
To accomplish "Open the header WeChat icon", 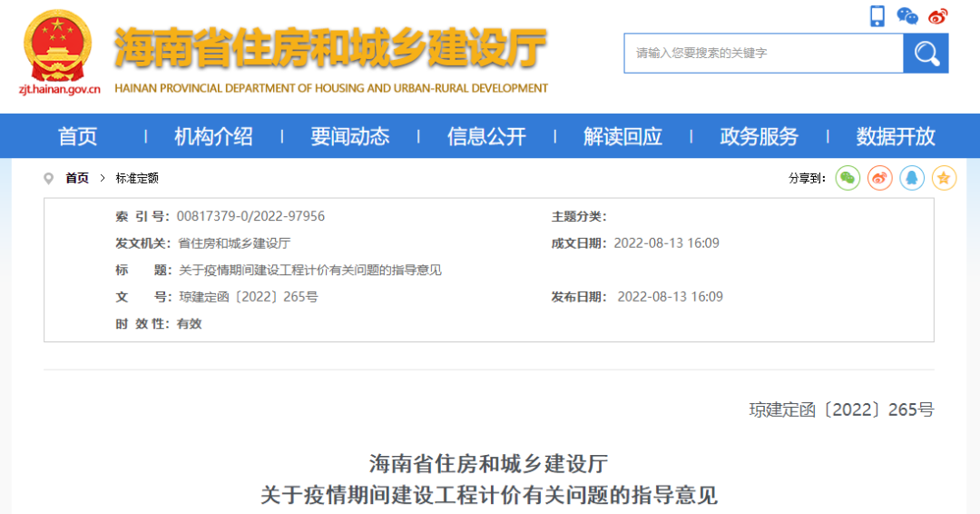I will pos(906,15).
